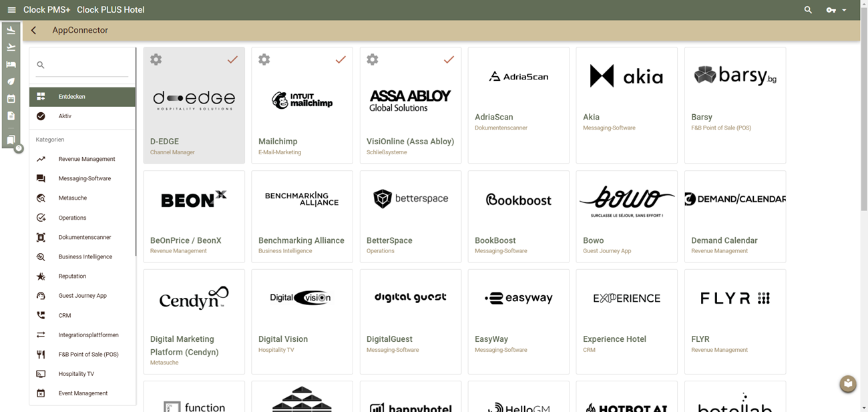Open the key account dropdown
The width and height of the screenshot is (868, 412).
point(836,10)
